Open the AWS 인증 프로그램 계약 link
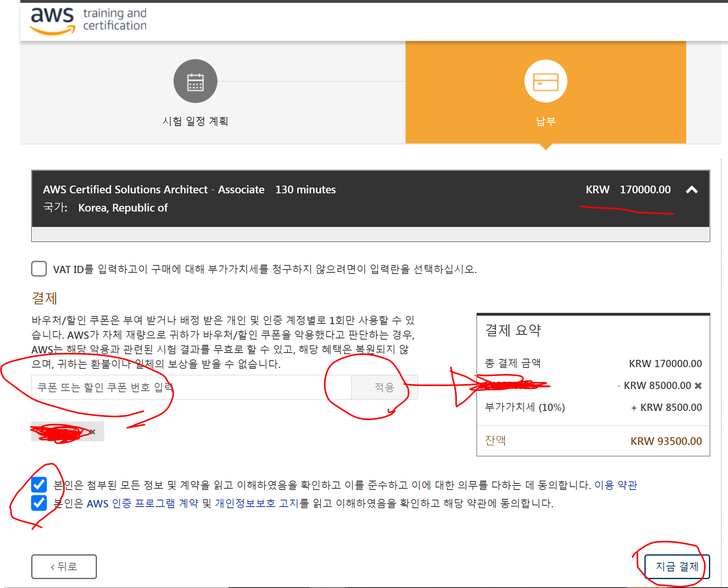728x588 pixels. coord(142,503)
